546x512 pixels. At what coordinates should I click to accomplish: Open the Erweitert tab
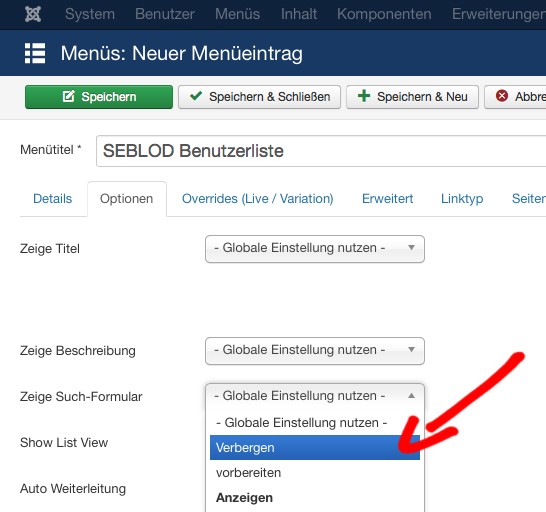point(388,199)
